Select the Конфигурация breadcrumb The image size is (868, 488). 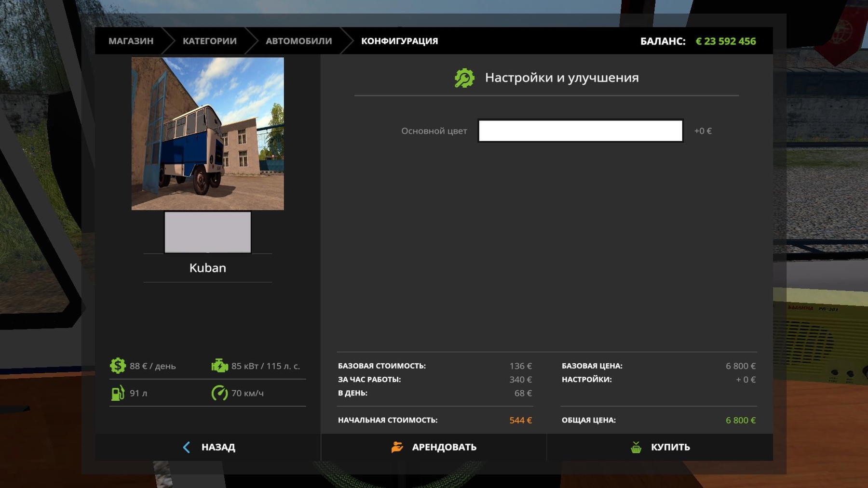click(x=399, y=41)
